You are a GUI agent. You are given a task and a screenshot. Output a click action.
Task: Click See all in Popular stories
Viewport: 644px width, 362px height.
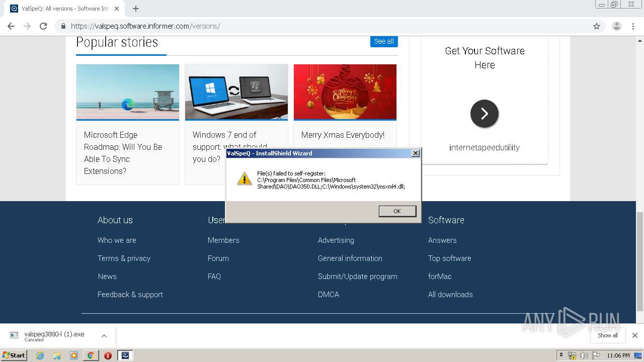pos(384,41)
